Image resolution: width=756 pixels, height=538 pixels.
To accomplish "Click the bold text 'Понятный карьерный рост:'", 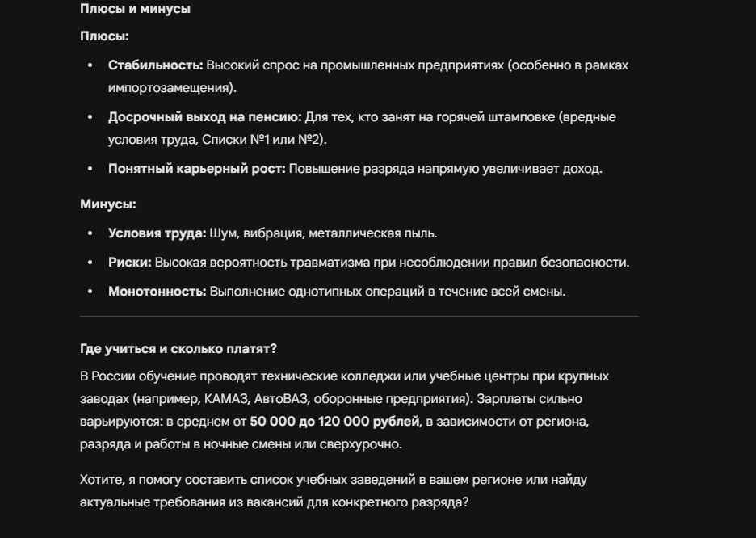I will (x=197, y=169).
